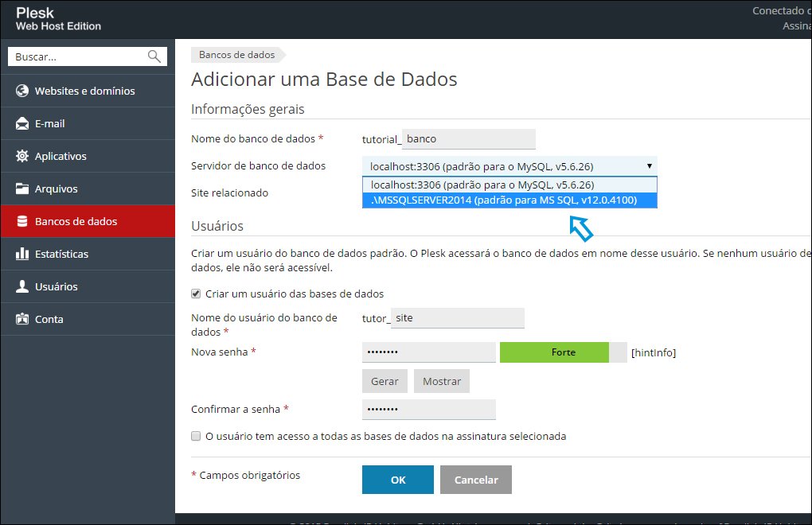Open the Conta menu item
The width and height of the screenshot is (812, 525).
[x=49, y=319]
